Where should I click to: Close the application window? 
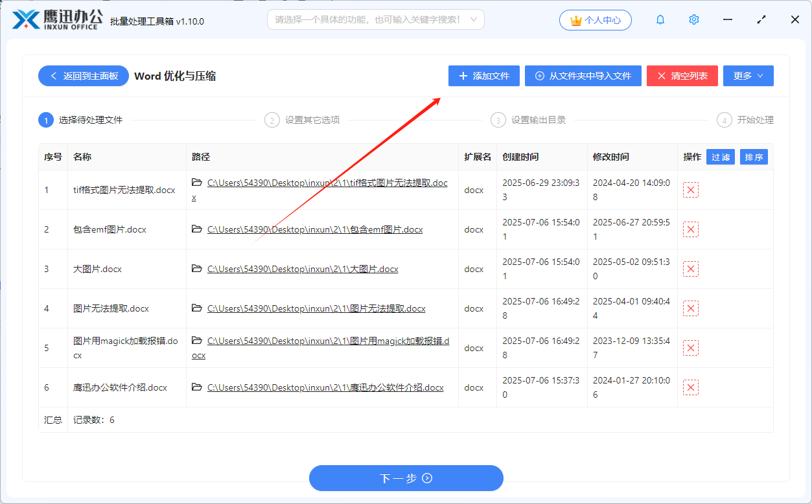[x=795, y=20]
